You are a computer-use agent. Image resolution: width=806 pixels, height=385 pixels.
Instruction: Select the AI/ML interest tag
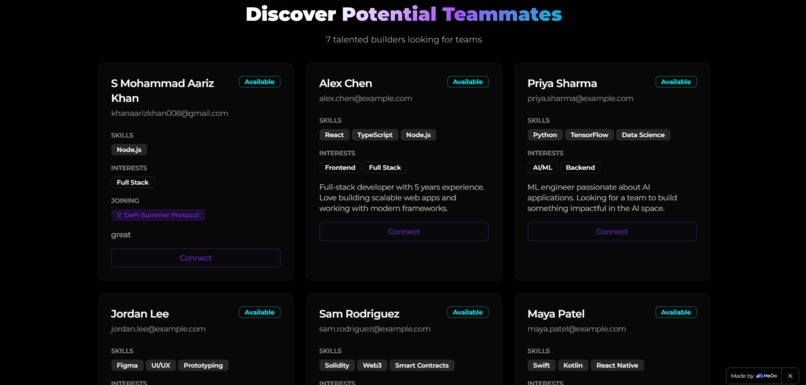pyautogui.click(x=542, y=168)
